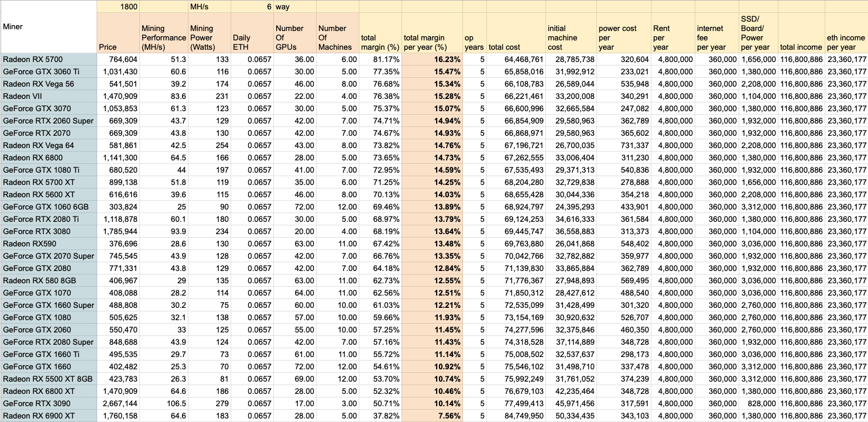This screenshot has height=422, width=868.
Task: Select the "way" cell in top row
Action: (x=294, y=7)
